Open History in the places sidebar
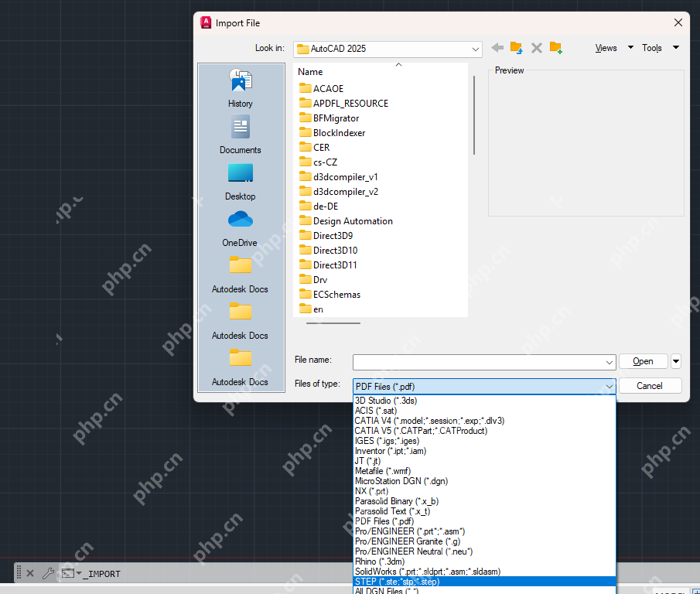Screen dimensions: 700x594 [241, 88]
